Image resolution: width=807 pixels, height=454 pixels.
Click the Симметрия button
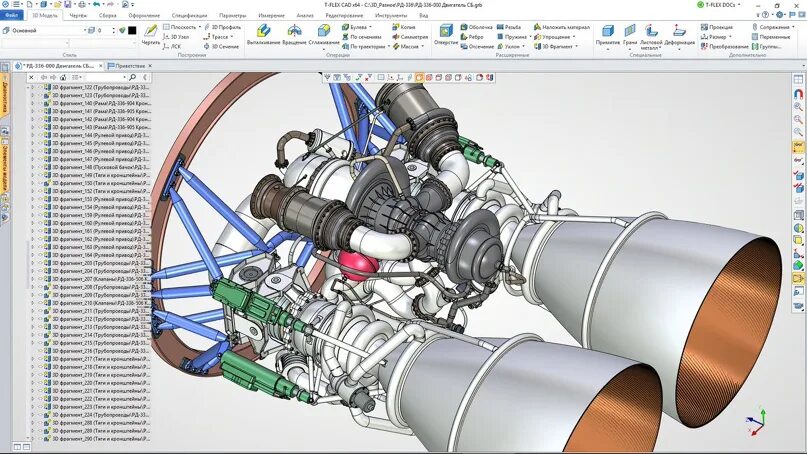[x=410, y=37]
